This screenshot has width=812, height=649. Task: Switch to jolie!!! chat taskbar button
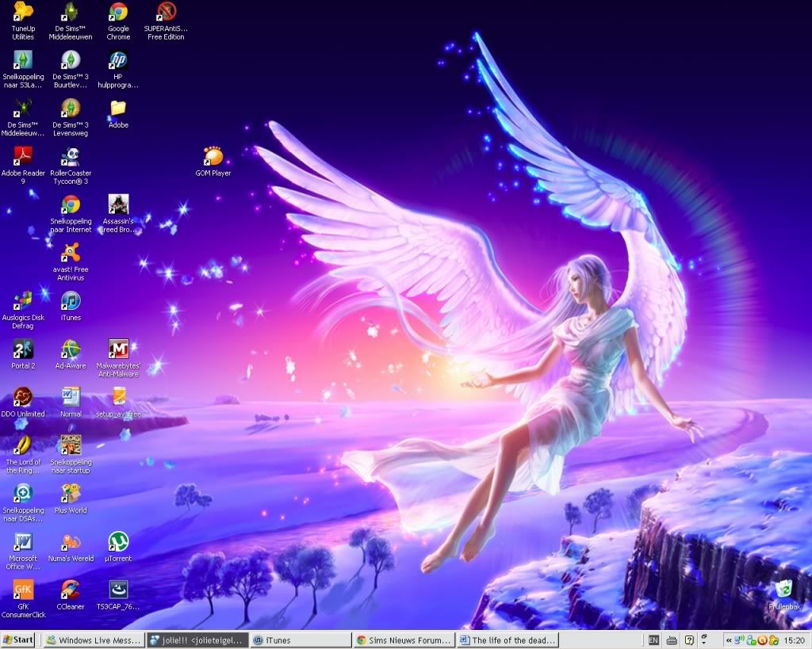point(197,640)
